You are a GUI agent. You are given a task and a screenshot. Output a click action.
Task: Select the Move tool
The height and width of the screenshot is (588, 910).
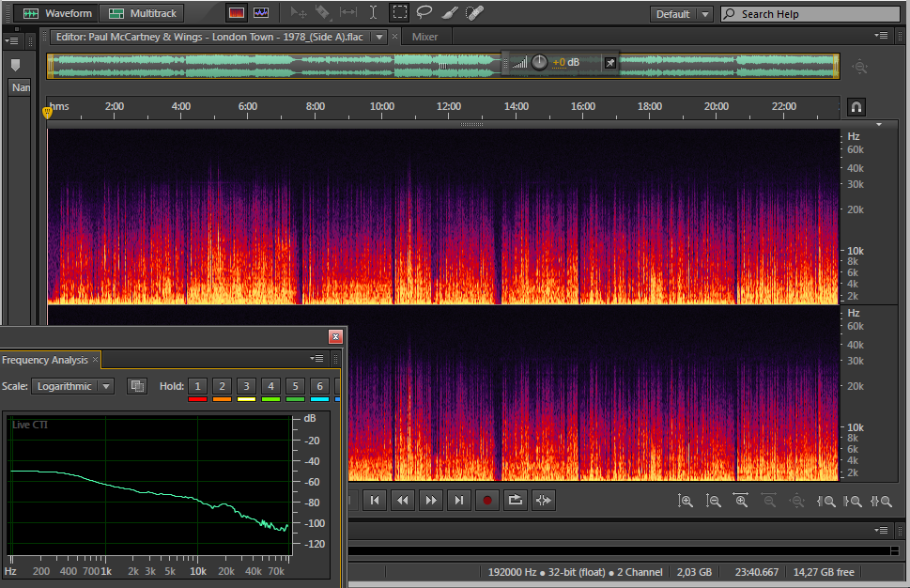[x=299, y=13]
